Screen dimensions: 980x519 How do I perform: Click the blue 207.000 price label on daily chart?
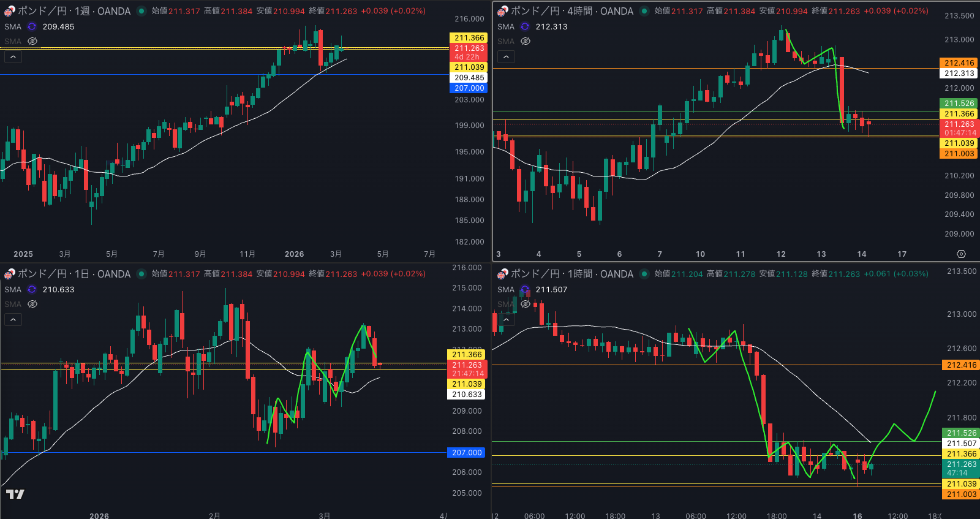pos(467,453)
